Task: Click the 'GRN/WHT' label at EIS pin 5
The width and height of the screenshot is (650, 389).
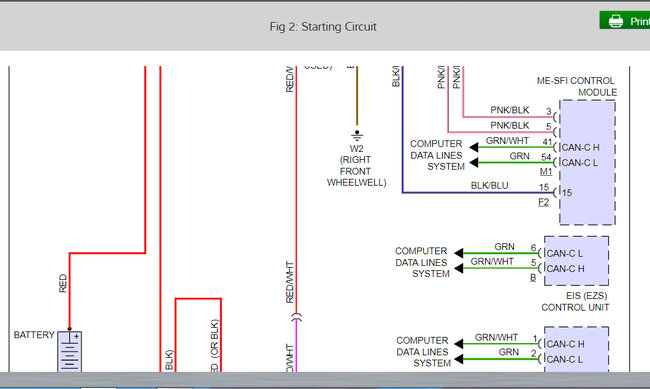Action: (492, 262)
